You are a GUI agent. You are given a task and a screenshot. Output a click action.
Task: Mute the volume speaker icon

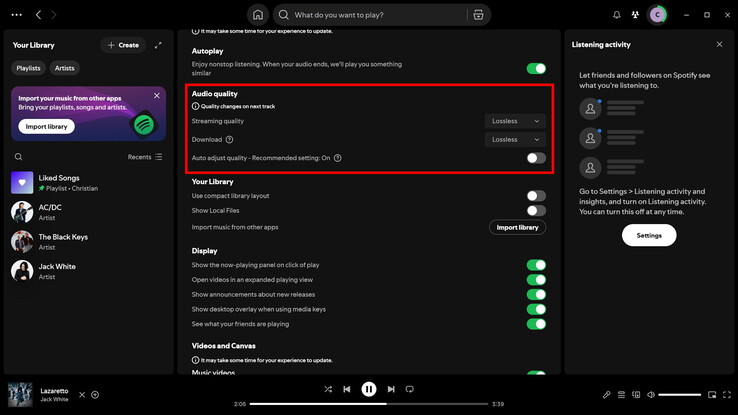(x=651, y=395)
